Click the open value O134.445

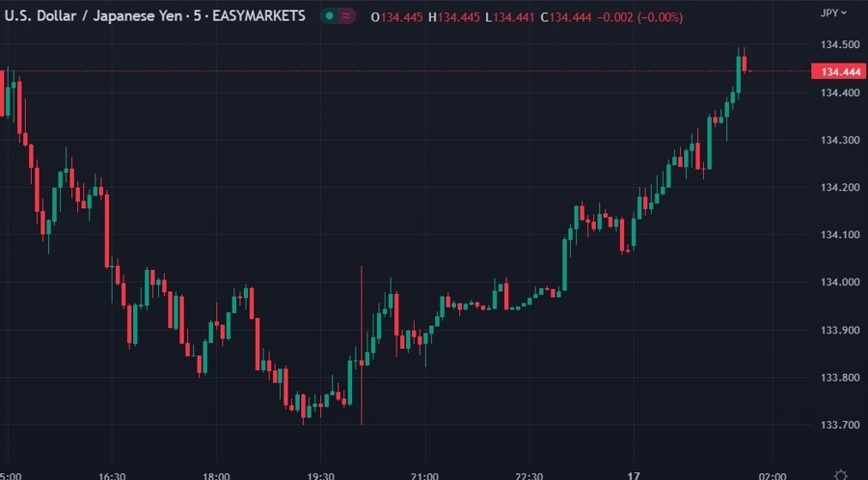click(x=397, y=17)
